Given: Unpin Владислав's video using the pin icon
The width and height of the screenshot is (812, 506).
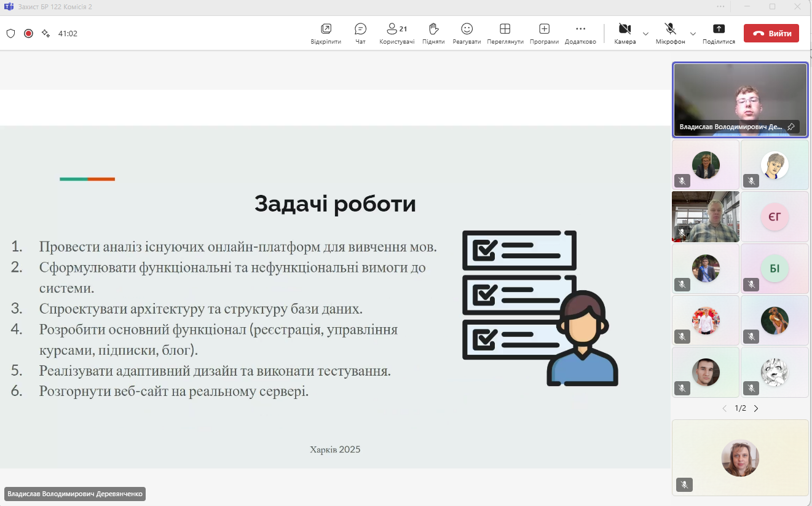Looking at the screenshot, I should 791,127.
